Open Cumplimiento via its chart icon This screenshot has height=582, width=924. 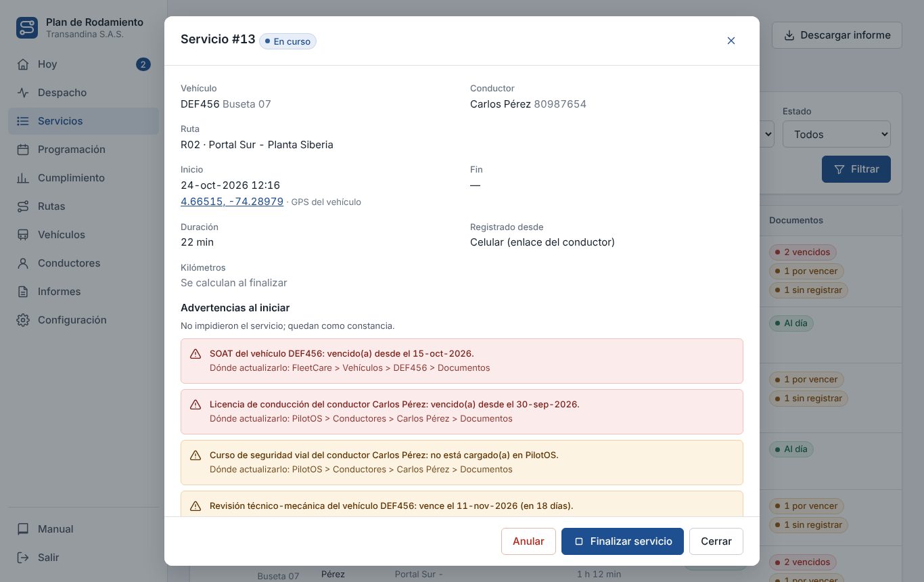tap(23, 178)
